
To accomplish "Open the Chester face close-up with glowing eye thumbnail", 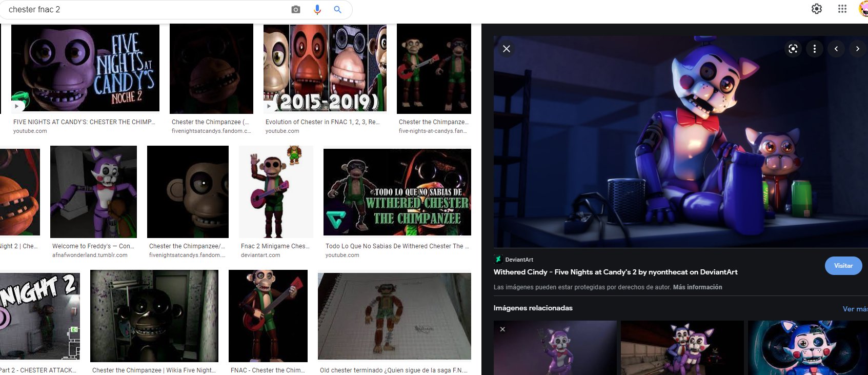I will pos(188,192).
